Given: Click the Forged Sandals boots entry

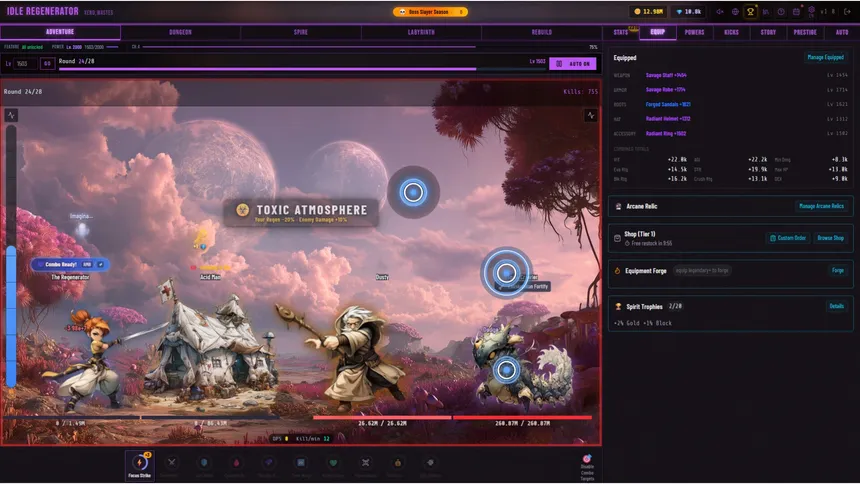Looking at the screenshot, I should click(x=668, y=104).
